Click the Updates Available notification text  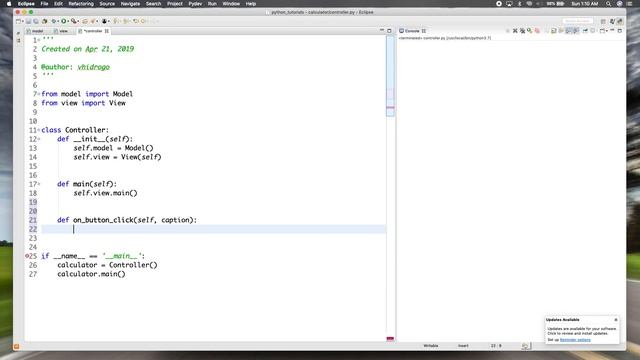coord(582,331)
